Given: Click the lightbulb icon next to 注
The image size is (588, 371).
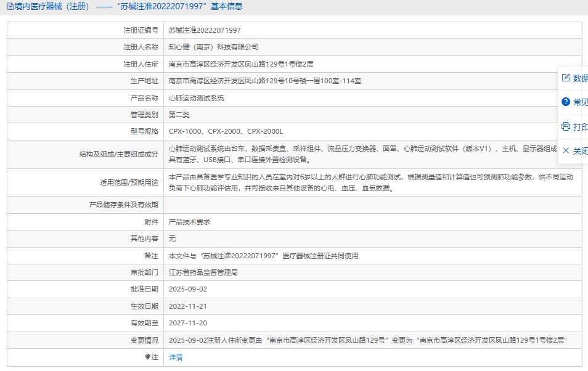Looking at the screenshot, I should (x=148, y=357).
